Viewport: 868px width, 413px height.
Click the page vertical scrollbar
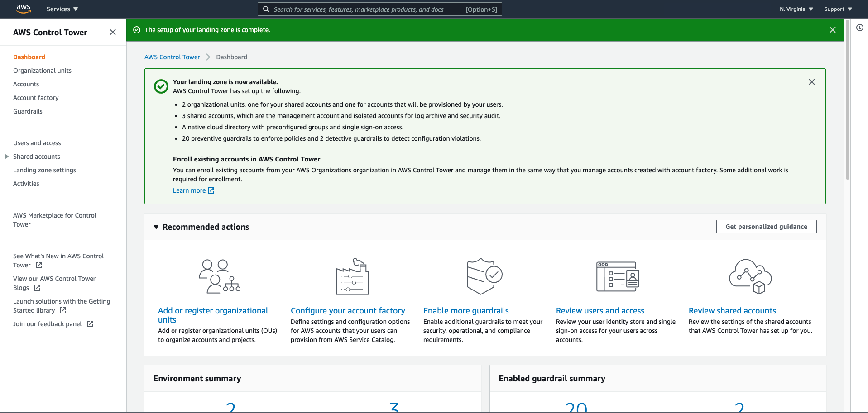click(847, 100)
